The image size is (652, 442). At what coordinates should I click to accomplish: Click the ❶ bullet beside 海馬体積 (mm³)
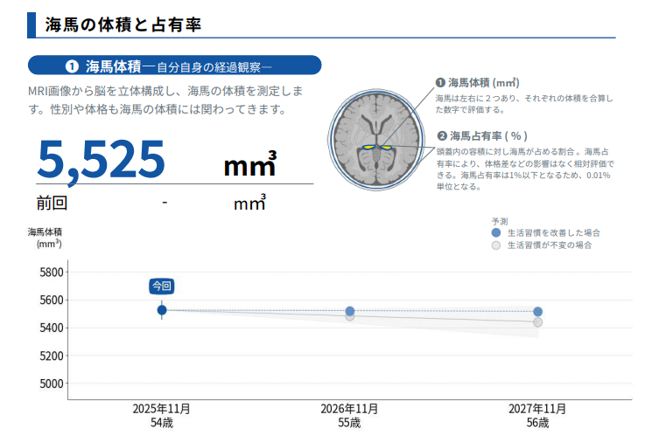441,83
